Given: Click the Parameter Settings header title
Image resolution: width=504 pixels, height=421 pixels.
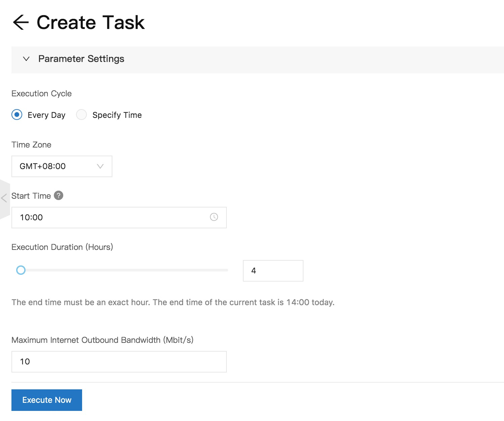Looking at the screenshot, I should click(81, 59).
